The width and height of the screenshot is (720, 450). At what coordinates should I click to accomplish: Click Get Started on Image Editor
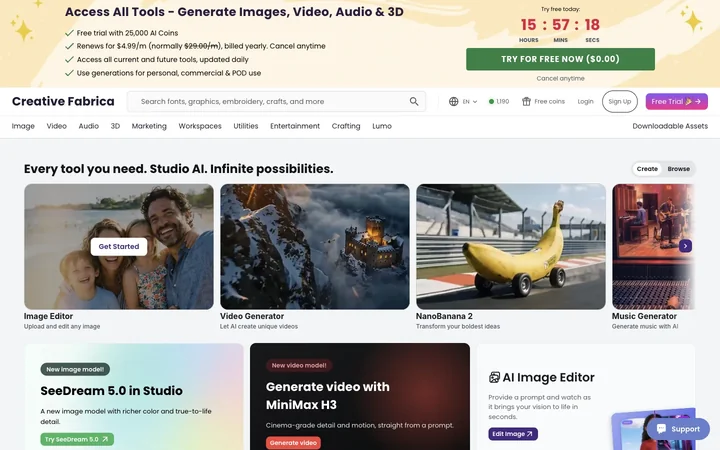pyautogui.click(x=118, y=247)
